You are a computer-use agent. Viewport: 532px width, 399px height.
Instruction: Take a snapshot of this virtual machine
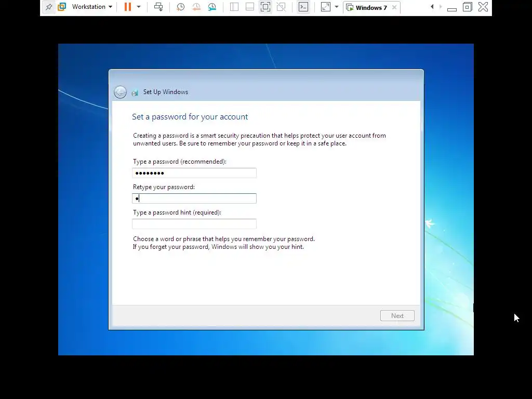[180, 7]
